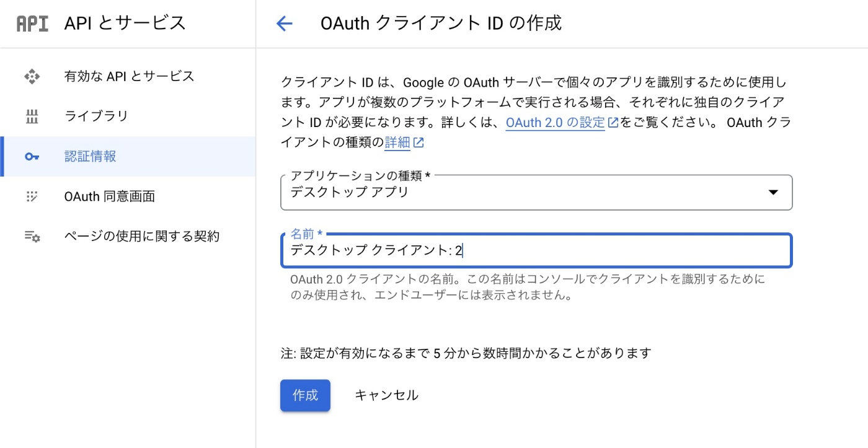Click the OAuth クライアント ID の作成 heading
Image resolution: width=868 pixels, height=448 pixels.
tap(441, 24)
